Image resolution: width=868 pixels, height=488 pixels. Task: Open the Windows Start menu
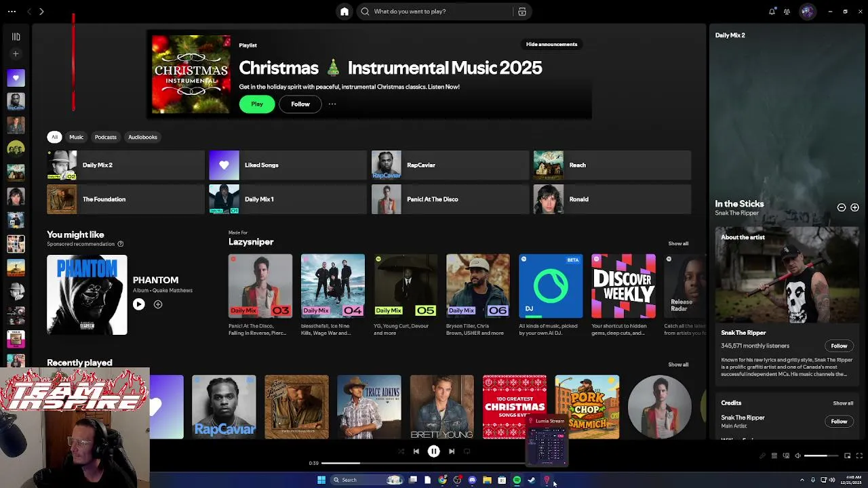[x=321, y=480]
